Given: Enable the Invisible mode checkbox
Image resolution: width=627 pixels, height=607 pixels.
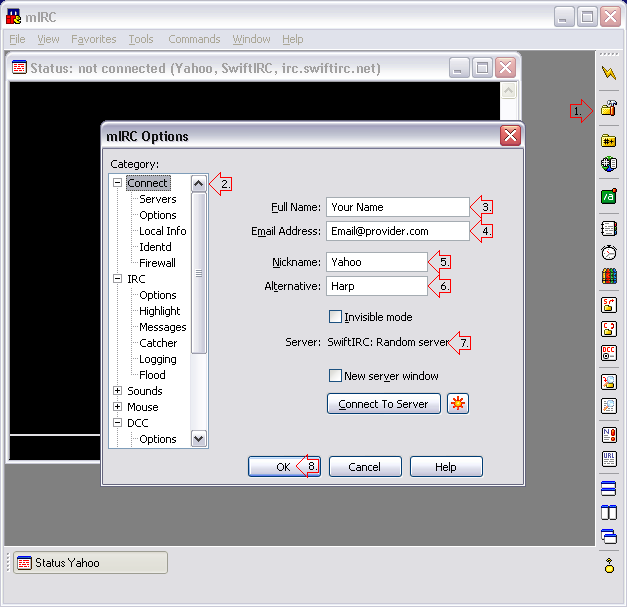Looking at the screenshot, I should pyautogui.click(x=335, y=317).
